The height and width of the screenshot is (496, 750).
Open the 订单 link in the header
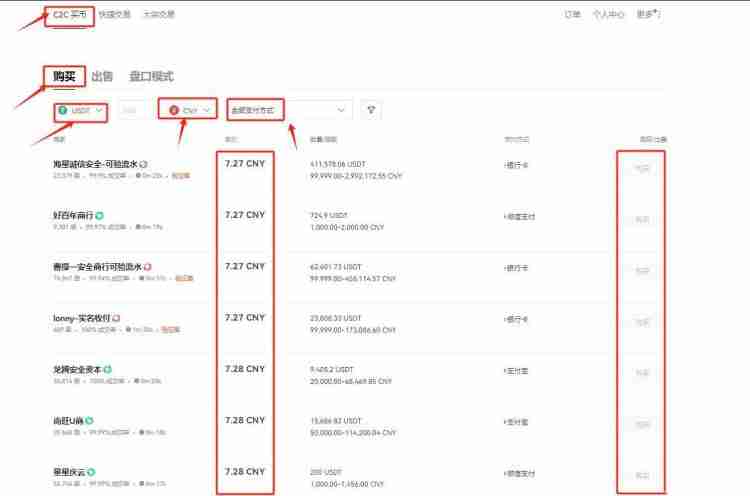point(572,15)
